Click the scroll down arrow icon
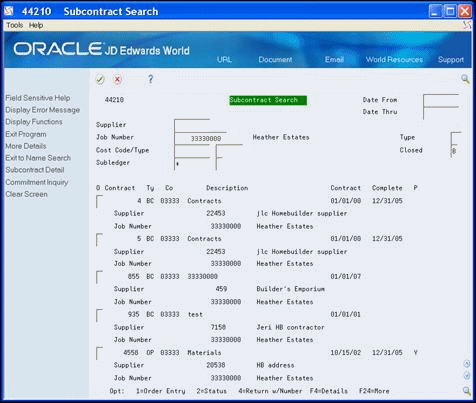 click(467, 376)
